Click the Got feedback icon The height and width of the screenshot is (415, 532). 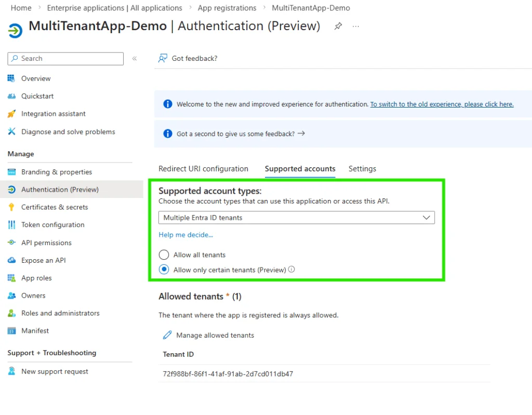[163, 58]
